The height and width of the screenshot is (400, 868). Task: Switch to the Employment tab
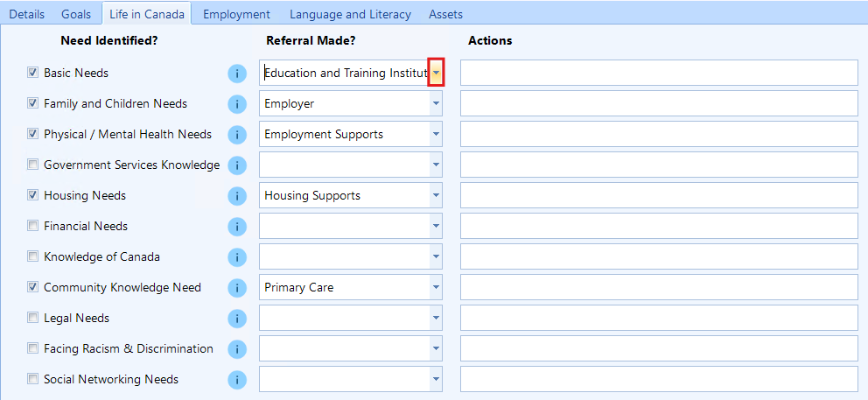[x=236, y=14]
